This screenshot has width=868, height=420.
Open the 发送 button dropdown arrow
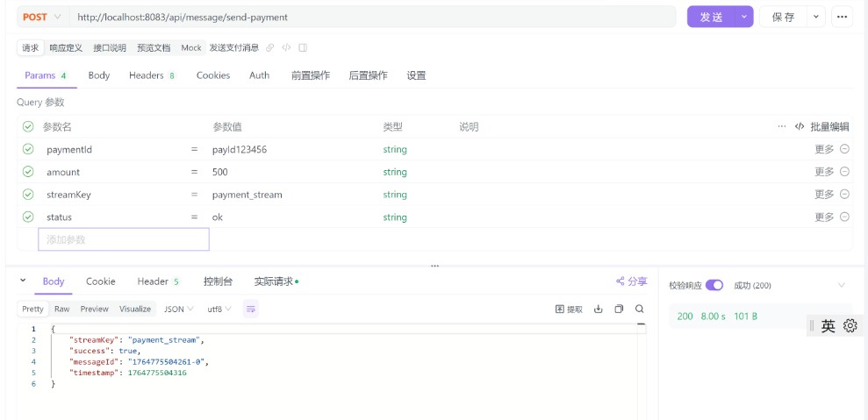click(744, 18)
